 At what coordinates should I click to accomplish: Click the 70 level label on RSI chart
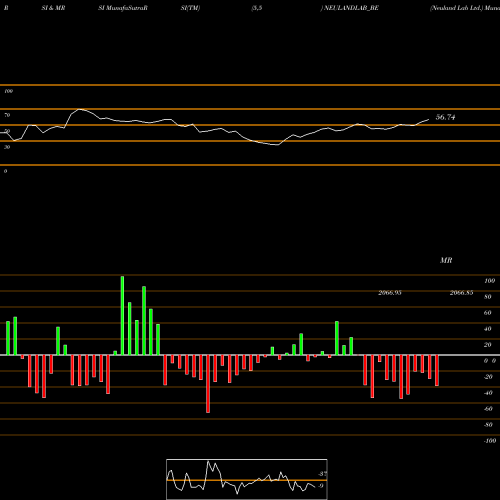tap(7, 115)
